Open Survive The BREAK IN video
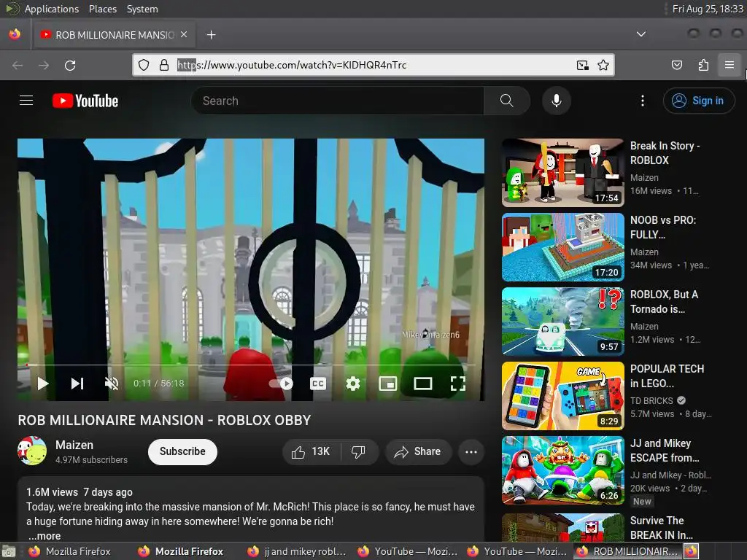This screenshot has width=747, height=560. point(562,527)
